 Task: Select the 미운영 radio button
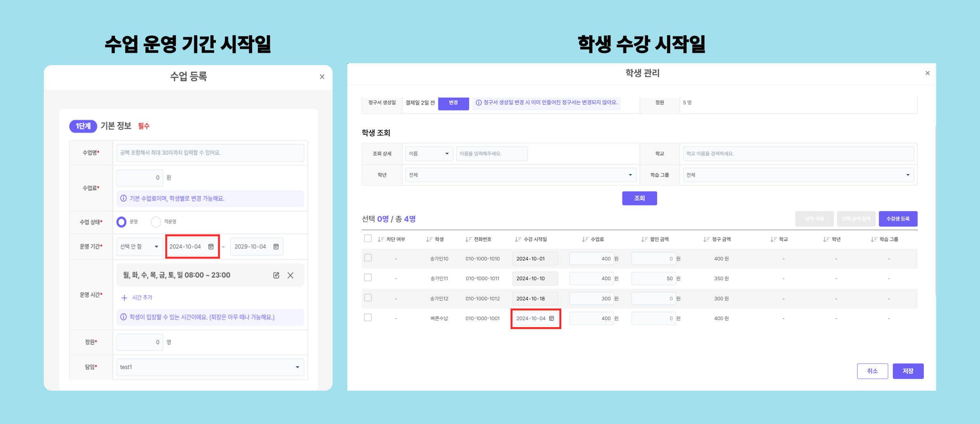pos(156,222)
